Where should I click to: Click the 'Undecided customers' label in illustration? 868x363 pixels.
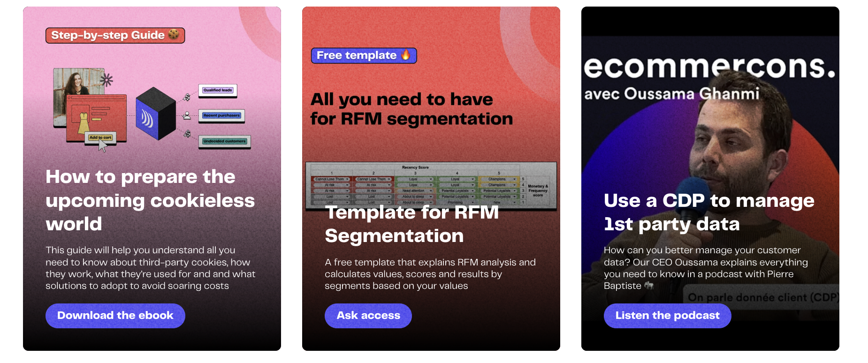(x=225, y=141)
